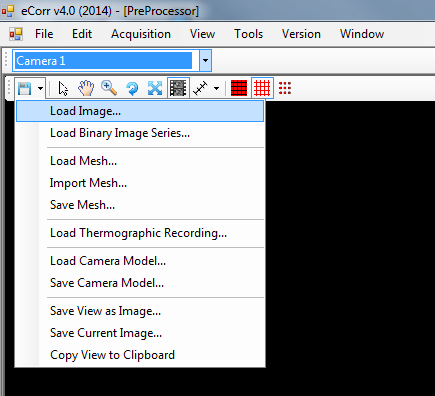Click the app icon in the menu bar
The image size is (435, 396).
16,34
